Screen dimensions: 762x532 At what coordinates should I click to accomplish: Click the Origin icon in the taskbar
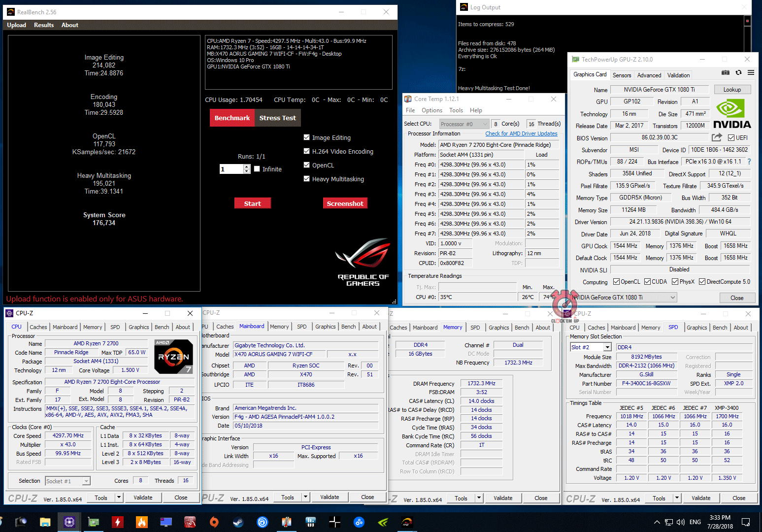214,522
